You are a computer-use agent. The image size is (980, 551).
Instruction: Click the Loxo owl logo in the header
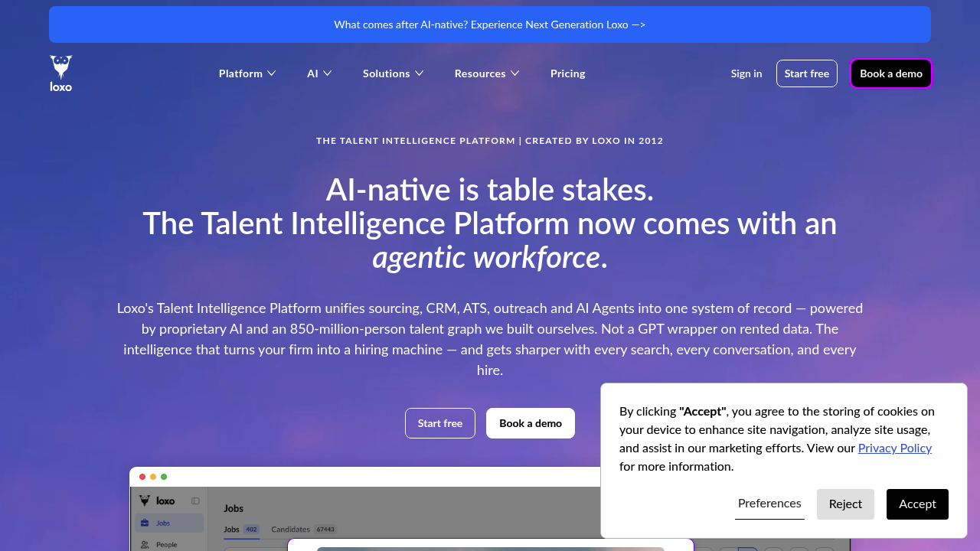(61, 73)
